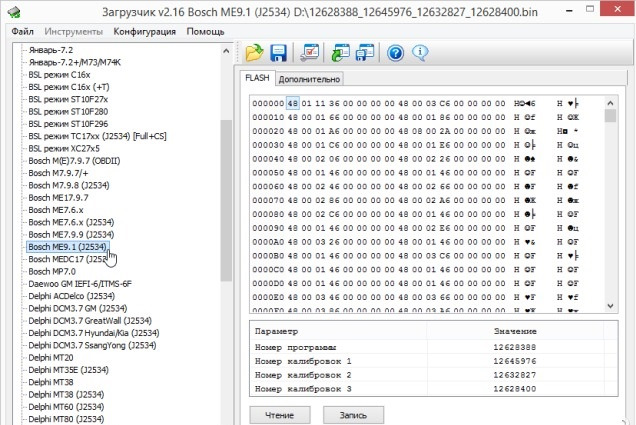Select Bosch M7.9.7/+ entry
The width and height of the screenshot is (636, 425).
coord(58,173)
